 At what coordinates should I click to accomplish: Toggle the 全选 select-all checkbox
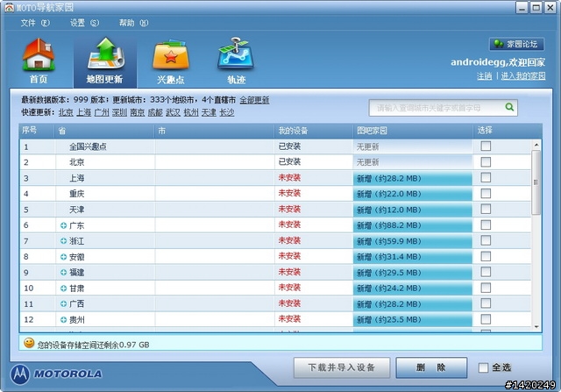pyautogui.click(x=483, y=367)
